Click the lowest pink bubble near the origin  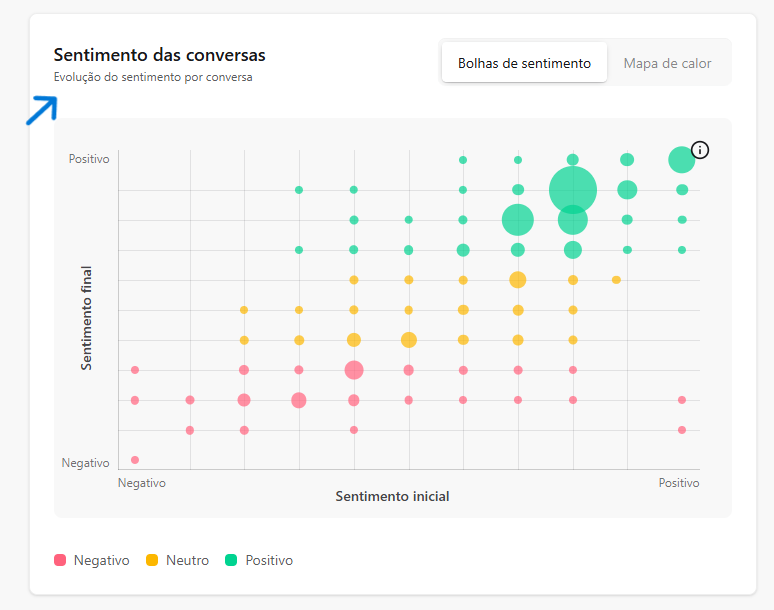[135, 460]
